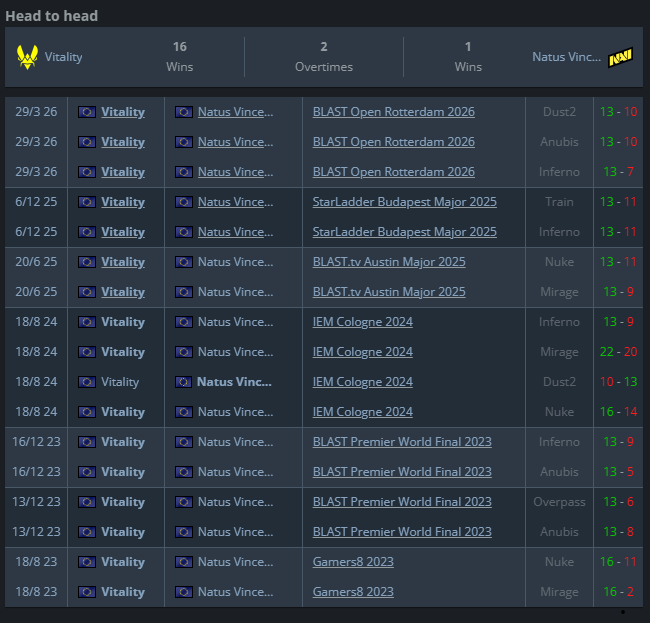
Task: Click the 13 - 6 score
Action: (618, 502)
